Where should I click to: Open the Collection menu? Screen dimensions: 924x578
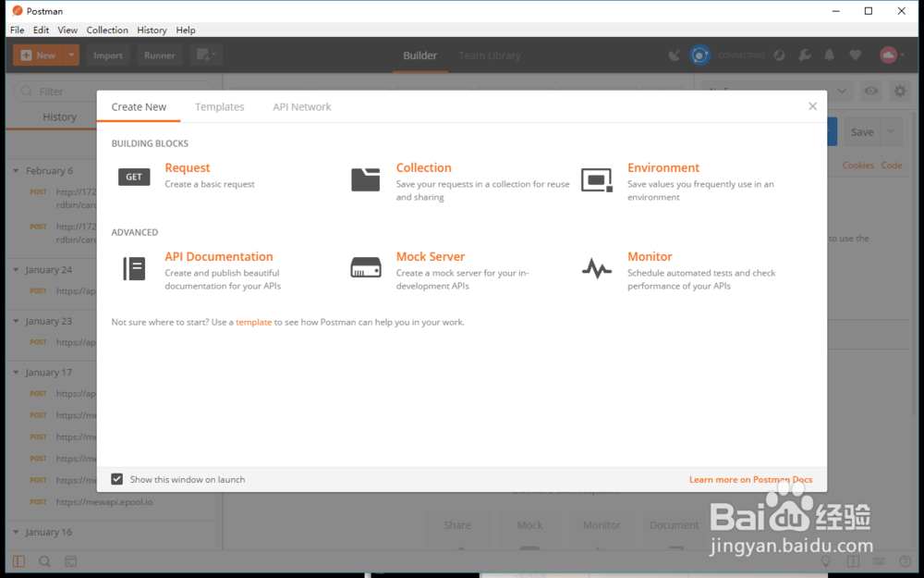coord(107,31)
